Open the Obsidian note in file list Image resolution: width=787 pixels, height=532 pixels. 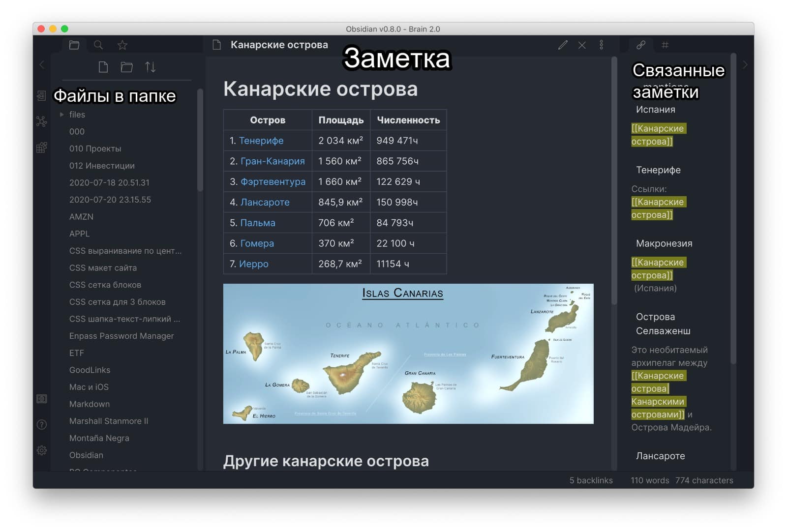[86, 455]
